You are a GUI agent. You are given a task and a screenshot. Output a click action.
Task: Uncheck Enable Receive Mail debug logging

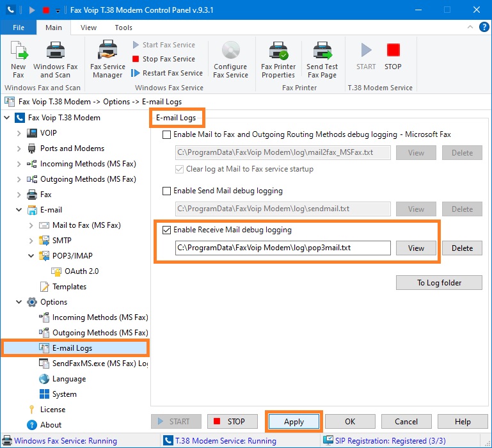166,230
